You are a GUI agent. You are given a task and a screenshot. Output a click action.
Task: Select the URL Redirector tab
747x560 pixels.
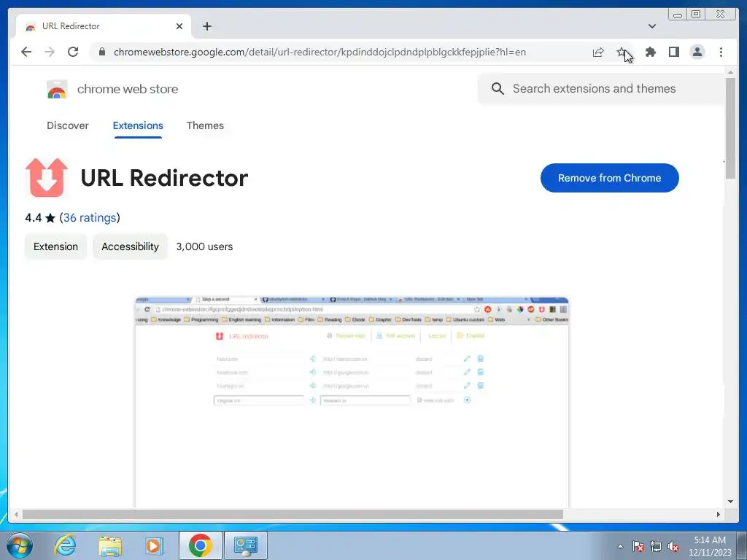tap(104, 26)
